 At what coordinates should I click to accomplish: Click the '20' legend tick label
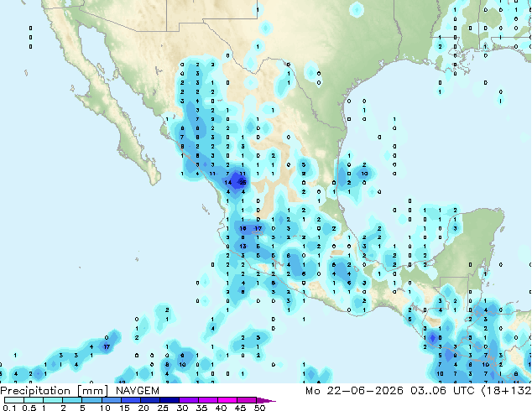[143, 408]
